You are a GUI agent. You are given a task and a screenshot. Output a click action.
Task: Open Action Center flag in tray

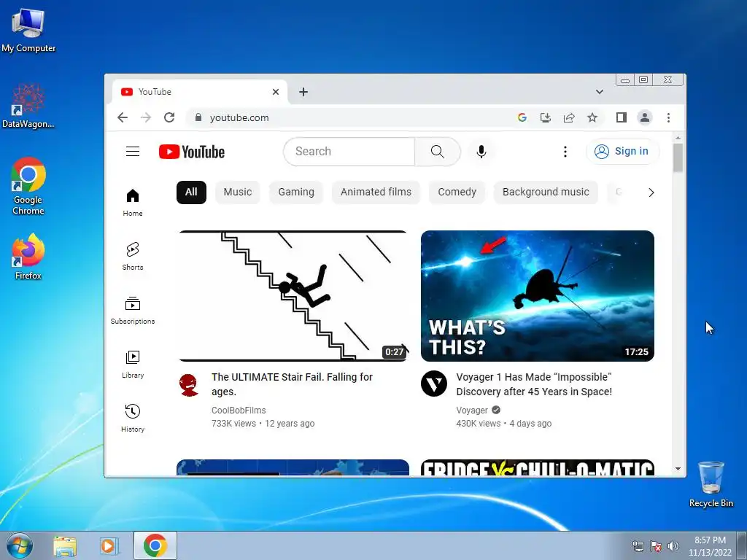656,546
